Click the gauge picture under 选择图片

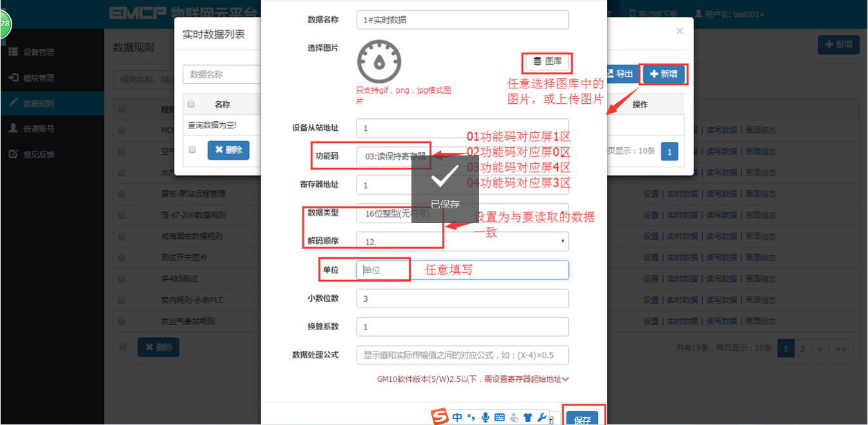[x=379, y=61]
